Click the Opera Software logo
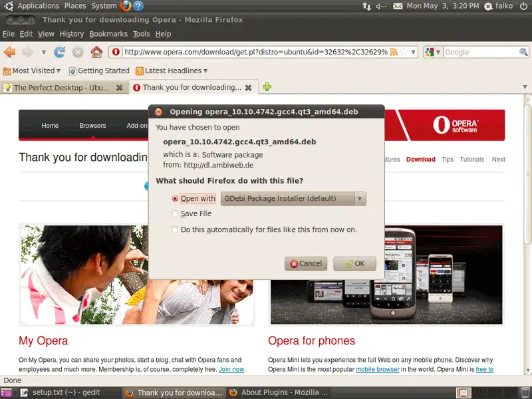The height and width of the screenshot is (399, 532). pos(456,125)
